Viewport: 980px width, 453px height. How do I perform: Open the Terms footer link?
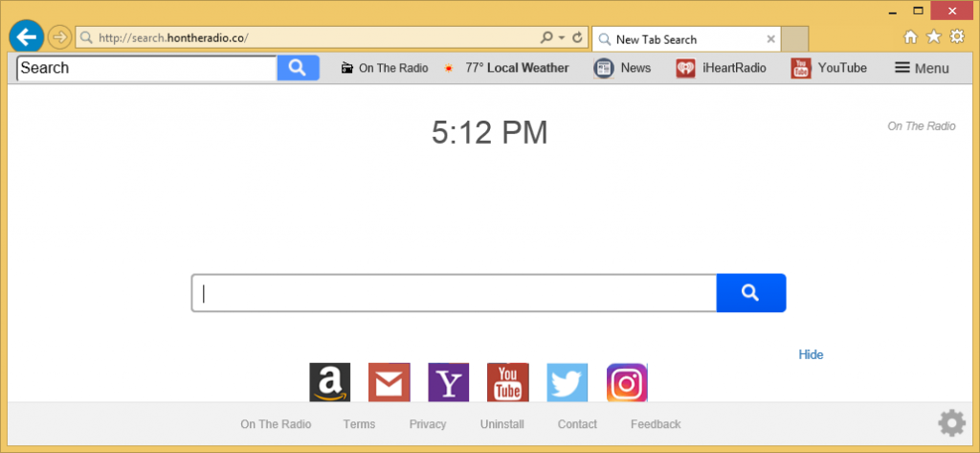click(x=360, y=424)
